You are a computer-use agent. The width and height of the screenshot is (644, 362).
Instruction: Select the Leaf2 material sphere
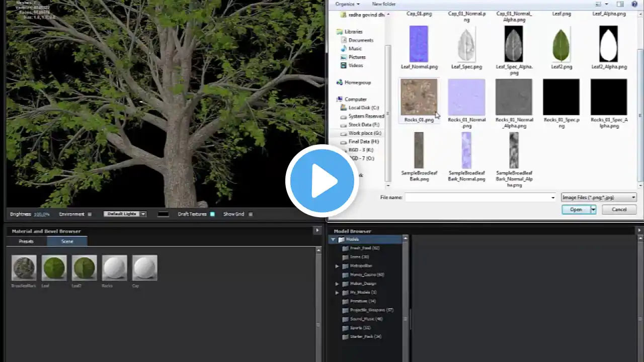(x=84, y=267)
